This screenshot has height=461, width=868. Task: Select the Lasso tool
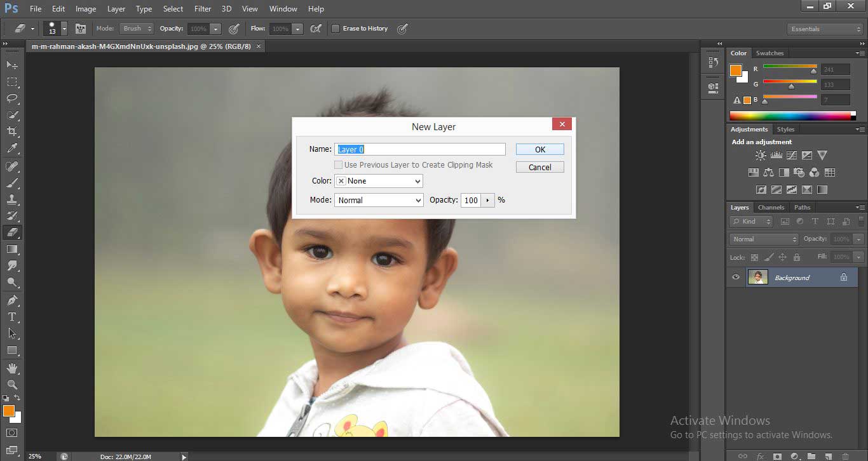pyautogui.click(x=13, y=99)
